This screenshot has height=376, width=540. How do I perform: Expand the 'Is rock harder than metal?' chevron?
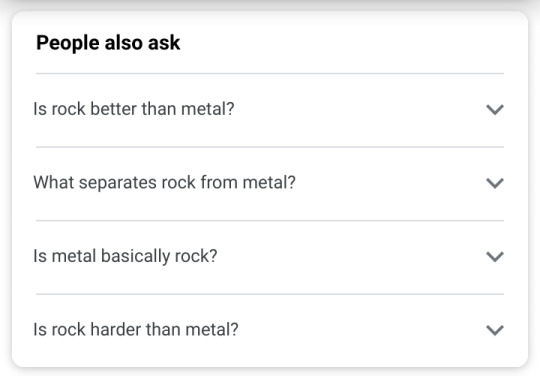(495, 330)
